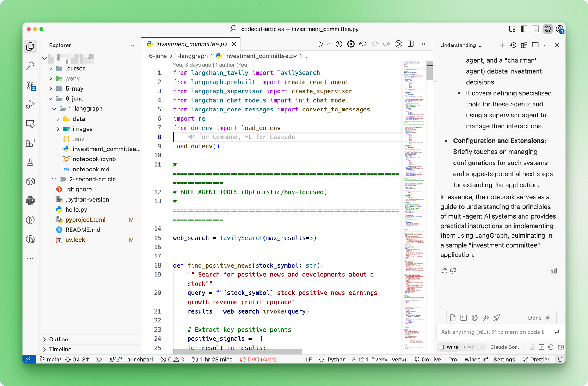This screenshot has width=588, height=386.
Task: Open the Remote Explorer view
Action: click(31, 124)
